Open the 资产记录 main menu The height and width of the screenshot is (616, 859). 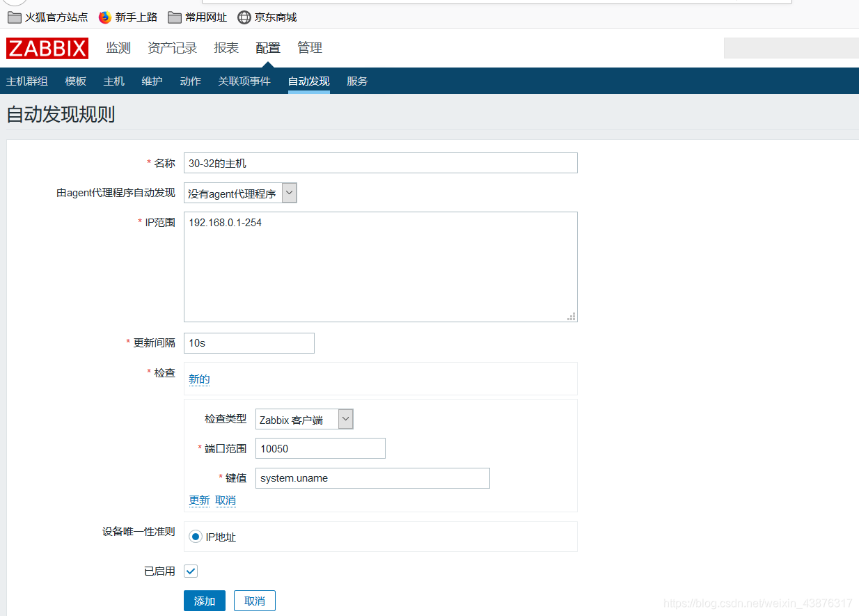172,48
